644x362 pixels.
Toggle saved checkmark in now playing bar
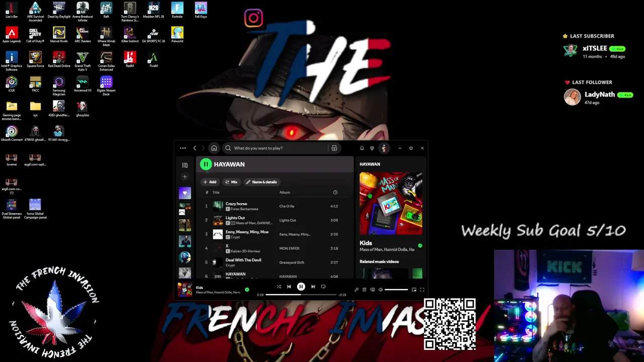click(247, 290)
